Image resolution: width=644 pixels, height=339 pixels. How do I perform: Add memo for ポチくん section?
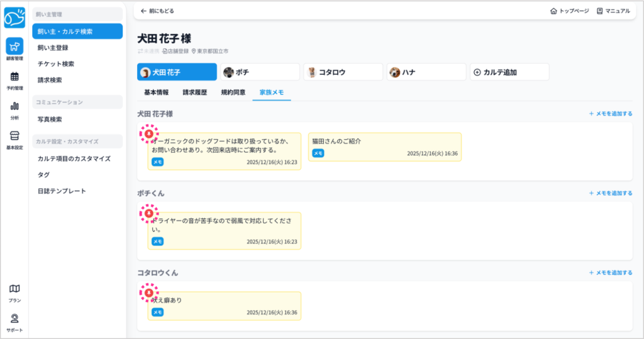[x=610, y=193]
